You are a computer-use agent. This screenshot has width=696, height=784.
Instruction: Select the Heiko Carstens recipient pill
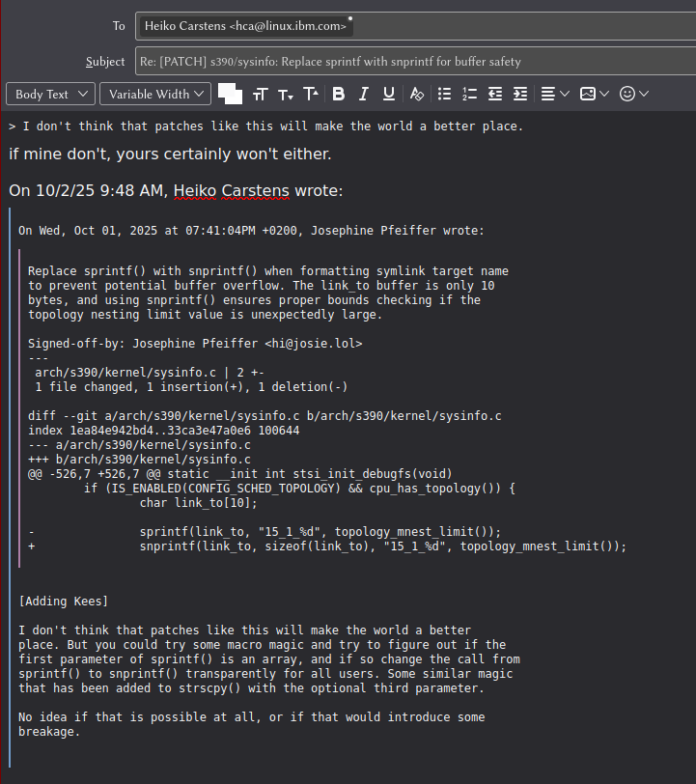coord(244,26)
